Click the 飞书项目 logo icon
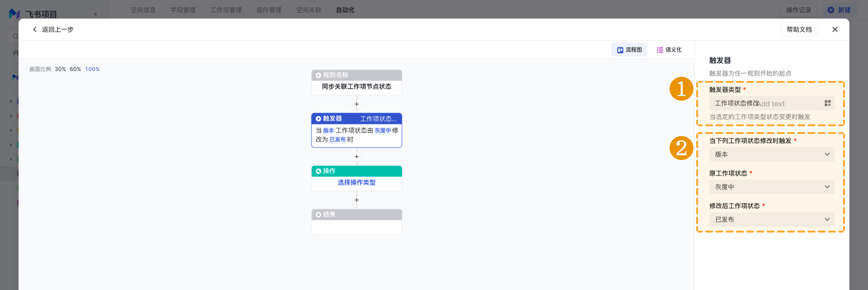The image size is (868, 290). click(x=14, y=14)
